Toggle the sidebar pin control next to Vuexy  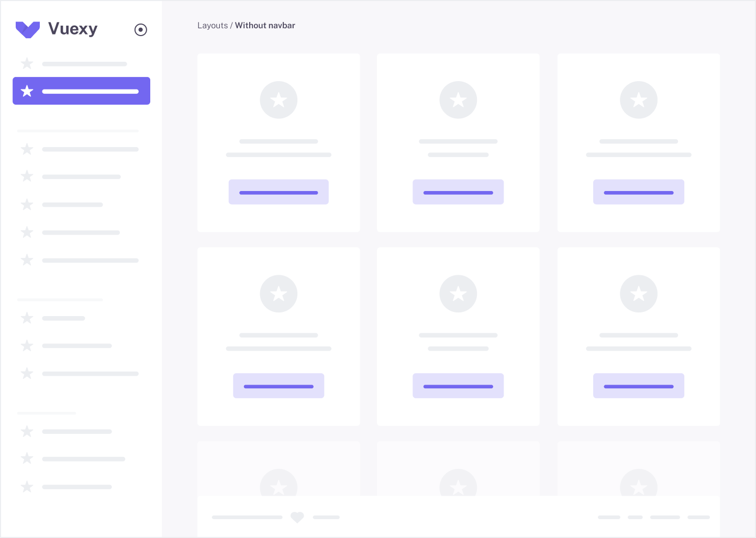tap(141, 30)
